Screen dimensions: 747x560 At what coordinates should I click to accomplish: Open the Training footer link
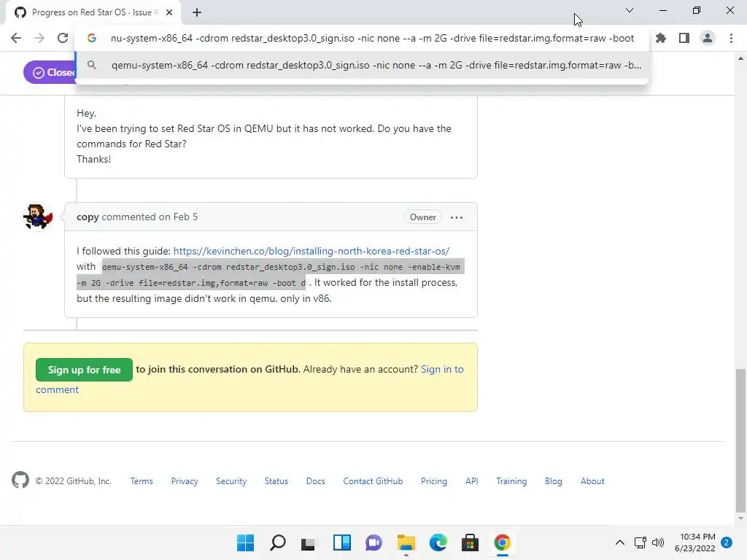click(511, 481)
